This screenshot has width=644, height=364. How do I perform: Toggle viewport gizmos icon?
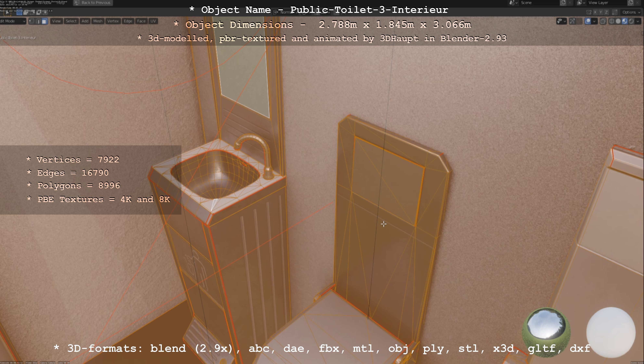pos(572,21)
